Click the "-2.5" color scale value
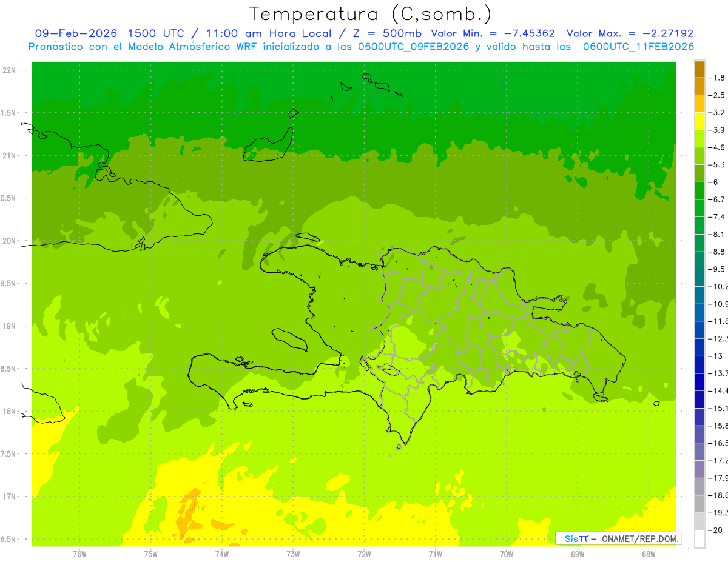Screen dimensions: 728x562 point(716,95)
